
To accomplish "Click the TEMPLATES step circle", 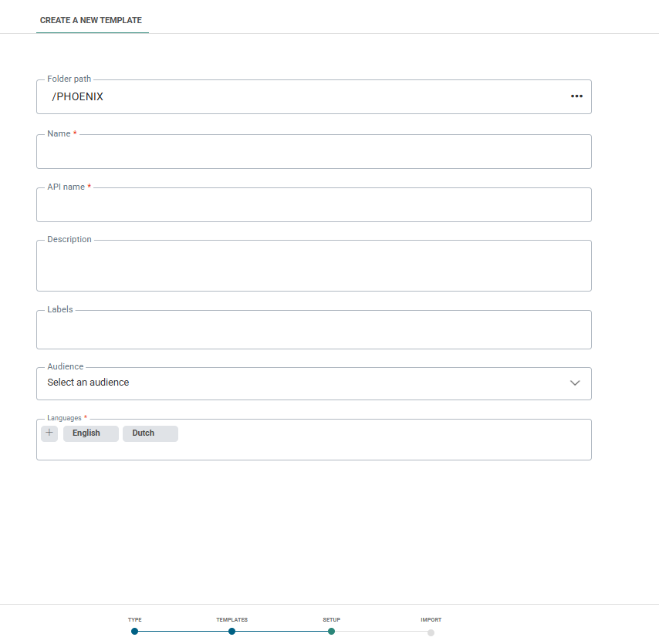I will (x=231, y=632).
